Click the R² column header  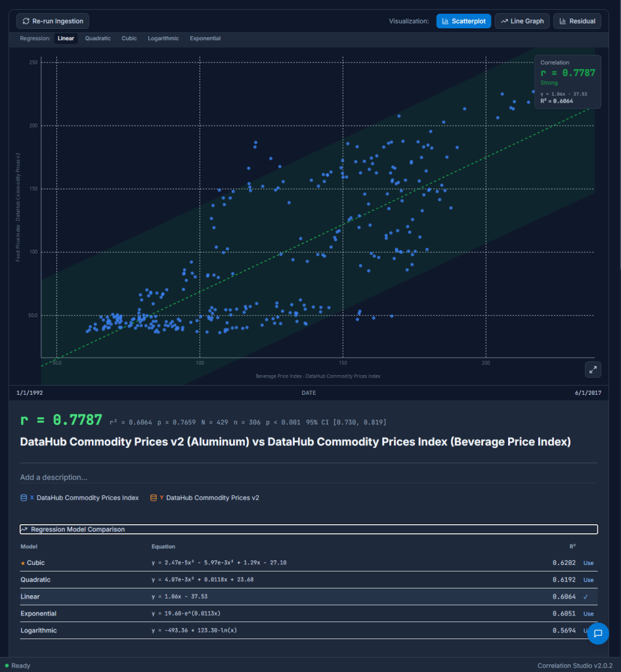572,547
